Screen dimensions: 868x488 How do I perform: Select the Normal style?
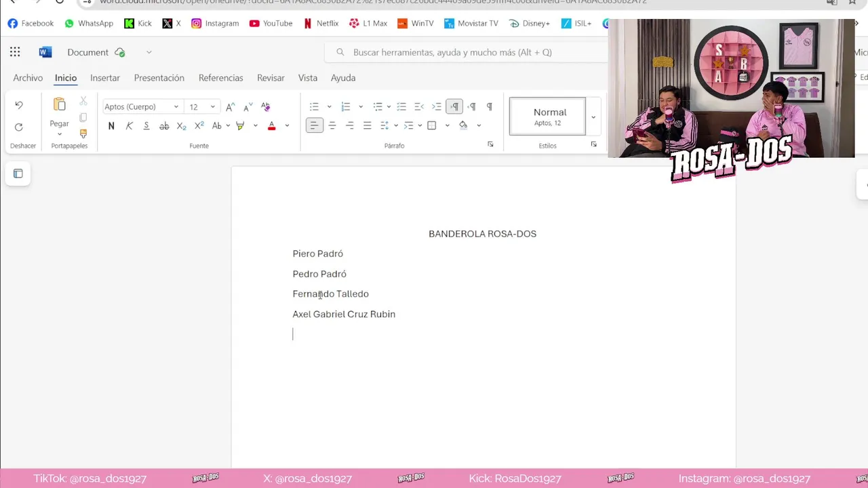(x=548, y=117)
